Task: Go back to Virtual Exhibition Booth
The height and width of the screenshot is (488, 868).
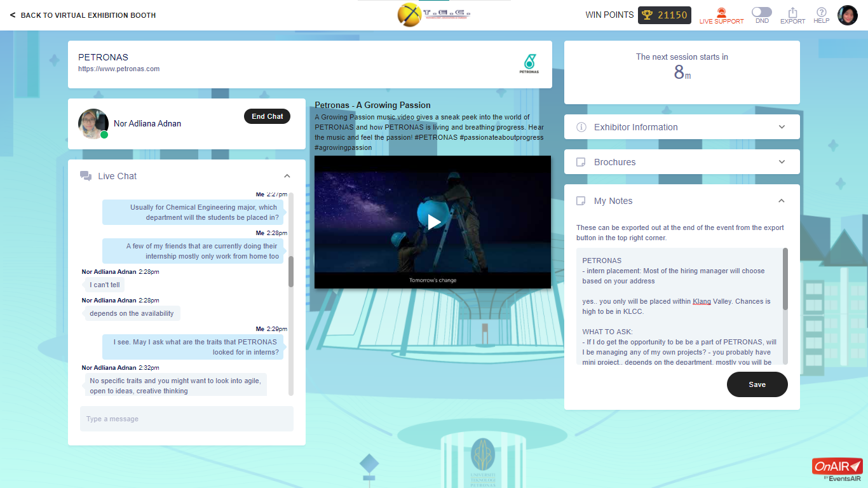Action: (83, 15)
